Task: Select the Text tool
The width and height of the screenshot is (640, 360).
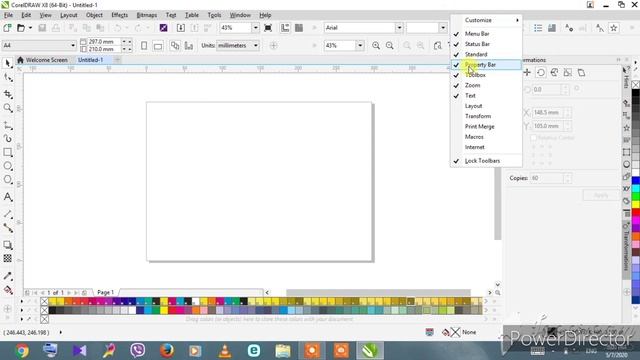Action: coord(8,197)
